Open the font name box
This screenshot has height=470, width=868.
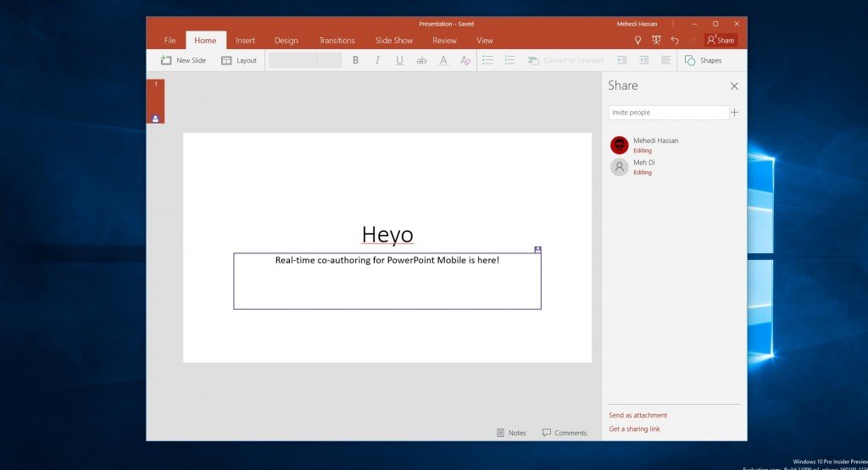(292, 60)
